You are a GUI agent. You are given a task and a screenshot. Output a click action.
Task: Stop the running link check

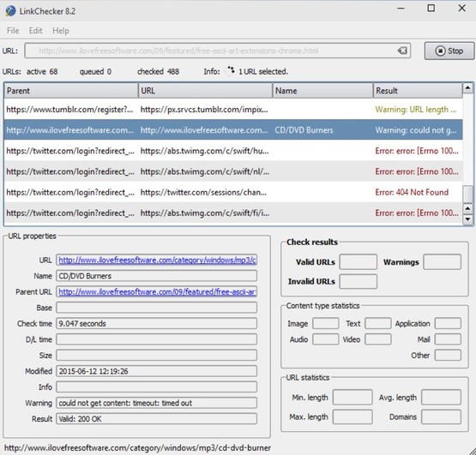coord(449,51)
